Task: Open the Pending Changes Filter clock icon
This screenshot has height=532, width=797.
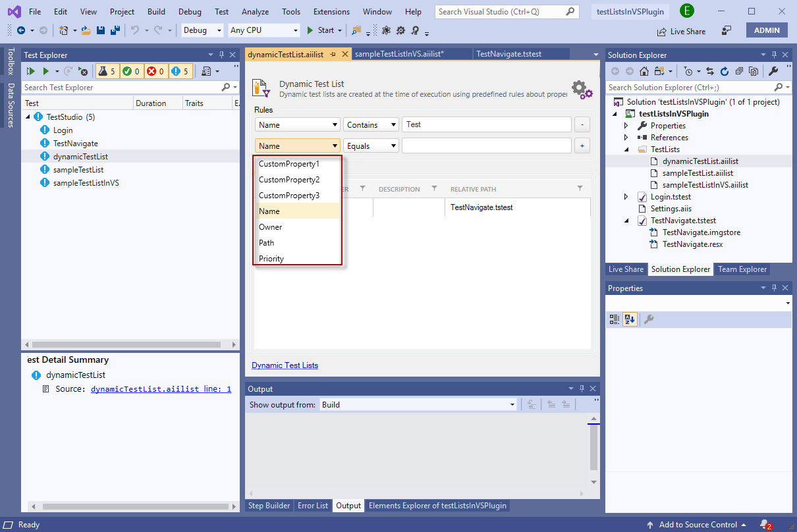Action: (x=689, y=71)
